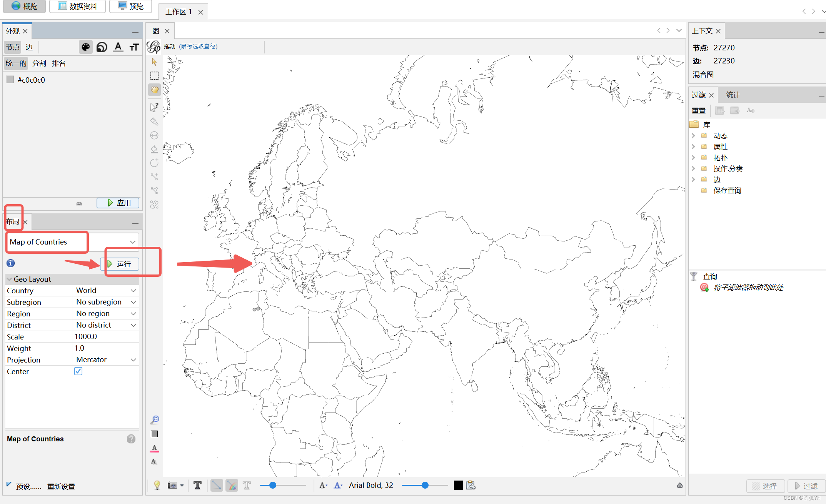Viewport: 826px width, 504px height.
Task: Expand the 拓扑 folder in the filter library
Action: click(x=694, y=157)
